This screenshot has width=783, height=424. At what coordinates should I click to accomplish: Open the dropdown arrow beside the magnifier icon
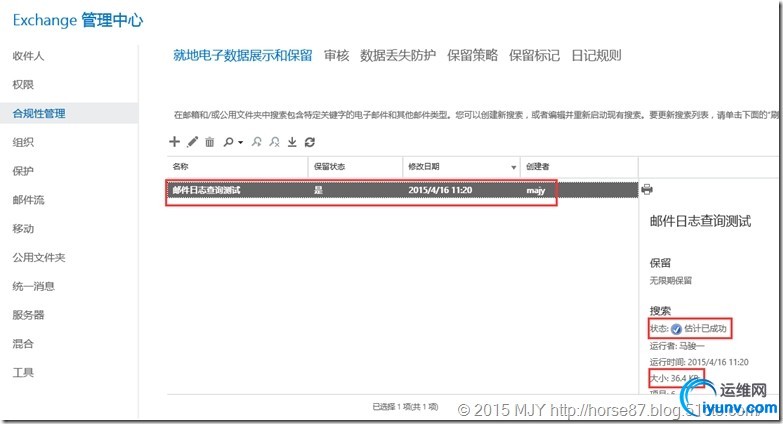click(x=240, y=143)
